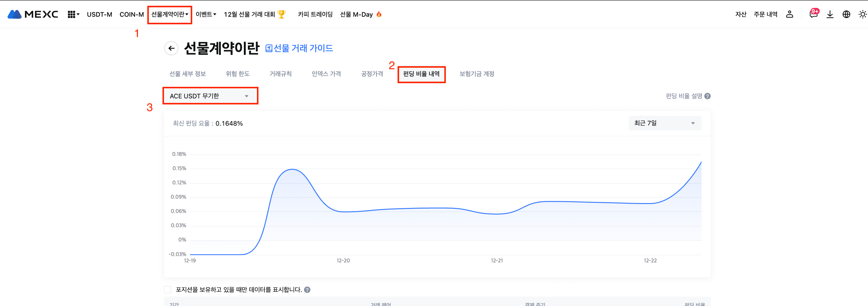Click the MEXC logo
This screenshot has height=306, width=868.
[x=33, y=14]
